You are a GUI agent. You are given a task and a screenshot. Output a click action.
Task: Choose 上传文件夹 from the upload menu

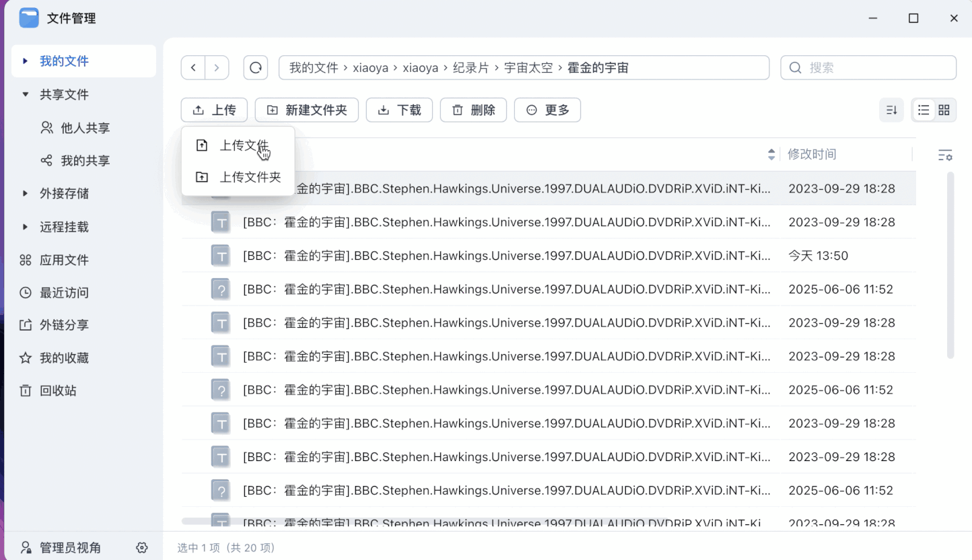[250, 177]
